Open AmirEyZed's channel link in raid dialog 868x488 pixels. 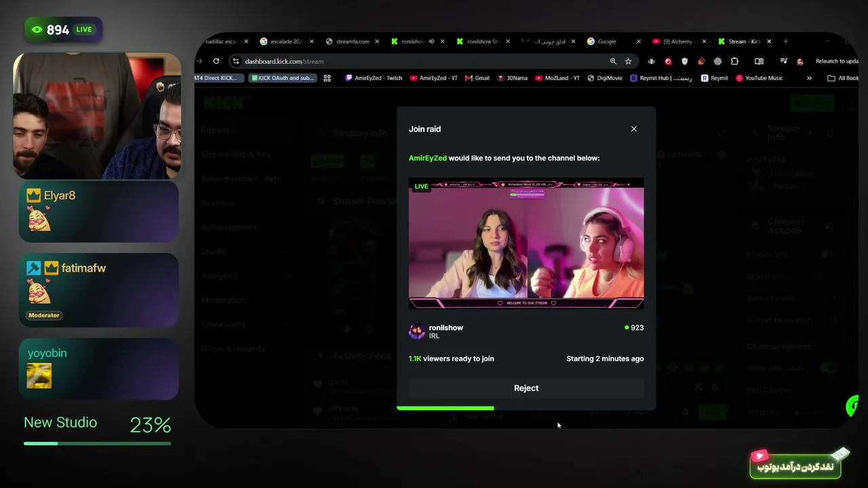427,158
